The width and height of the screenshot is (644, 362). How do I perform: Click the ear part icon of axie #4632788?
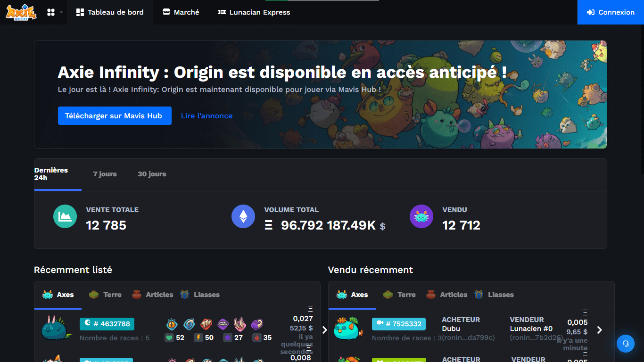(x=189, y=324)
